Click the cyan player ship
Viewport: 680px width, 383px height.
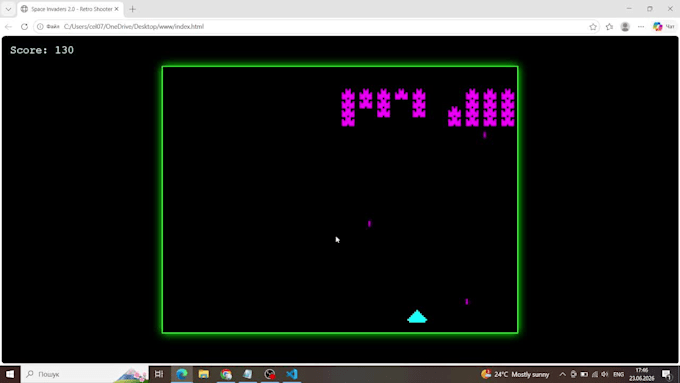tap(417, 316)
